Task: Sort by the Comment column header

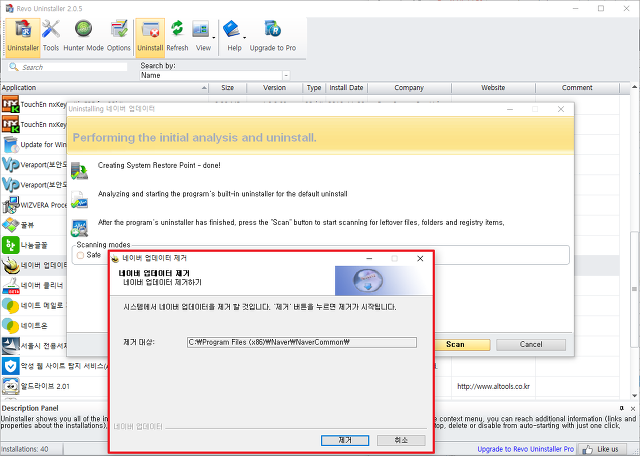Action: [x=577, y=88]
